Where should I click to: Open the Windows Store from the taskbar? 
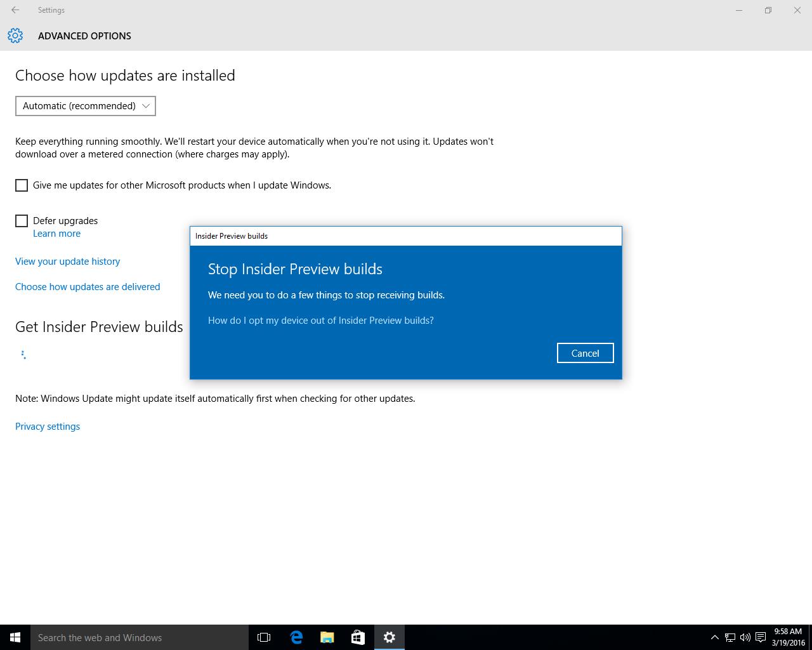coord(358,637)
